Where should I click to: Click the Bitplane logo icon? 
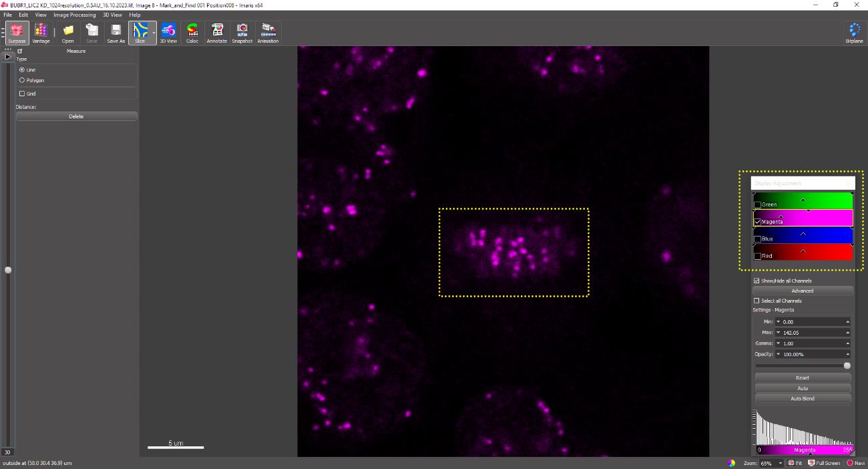(854, 33)
